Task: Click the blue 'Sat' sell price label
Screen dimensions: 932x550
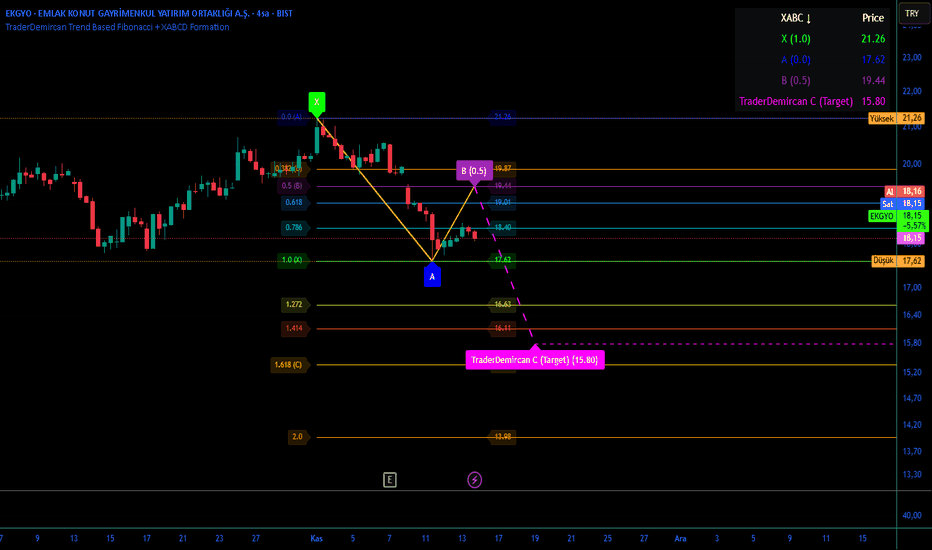Action: (x=887, y=203)
